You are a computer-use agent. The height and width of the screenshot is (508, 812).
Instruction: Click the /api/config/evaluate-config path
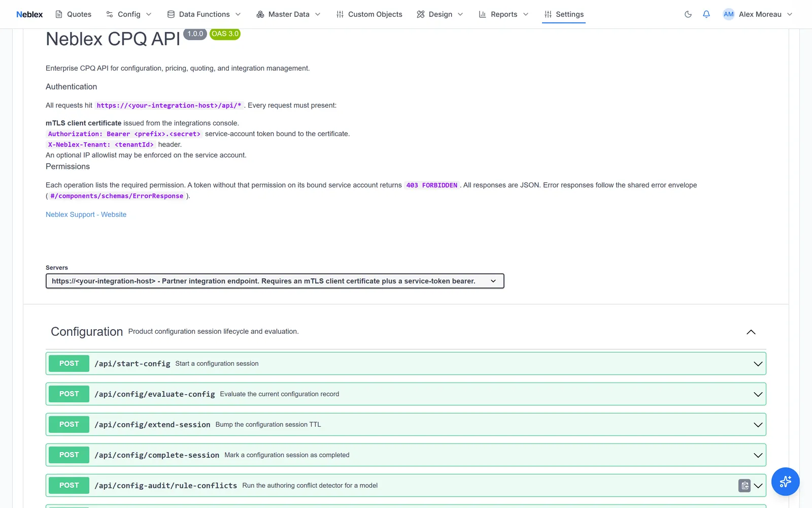pos(155,394)
